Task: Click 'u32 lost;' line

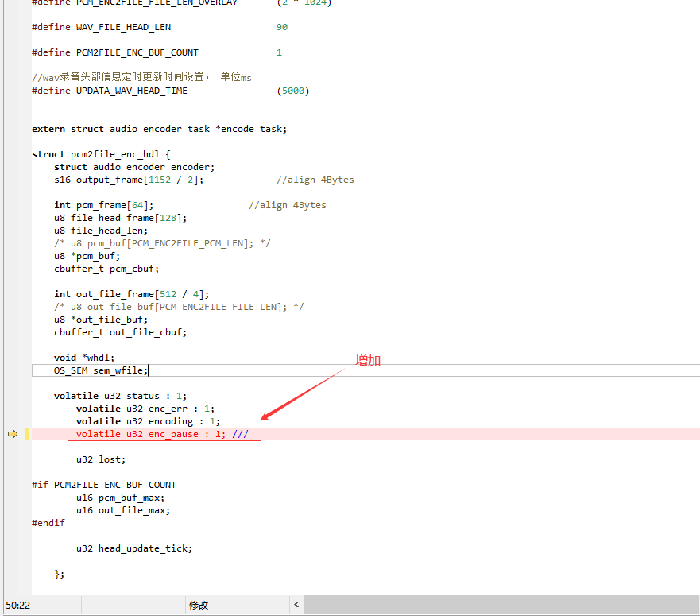Action: pos(101,459)
